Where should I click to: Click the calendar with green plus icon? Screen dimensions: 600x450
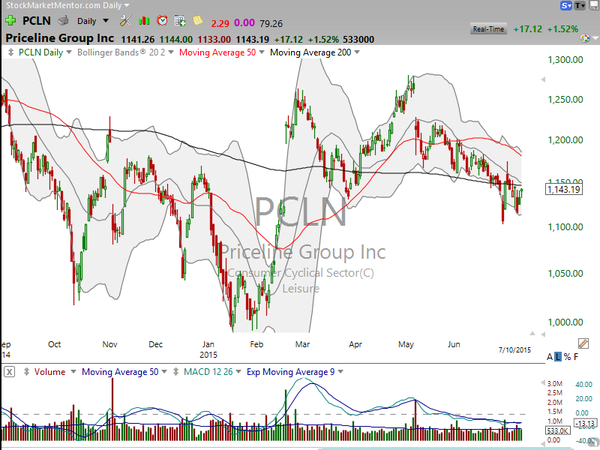coord(180,21)
